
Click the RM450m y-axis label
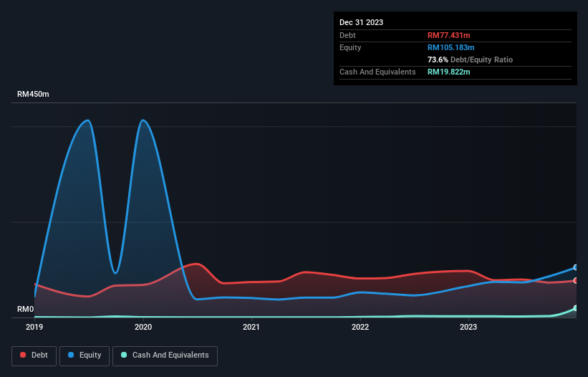click(33, 94)
